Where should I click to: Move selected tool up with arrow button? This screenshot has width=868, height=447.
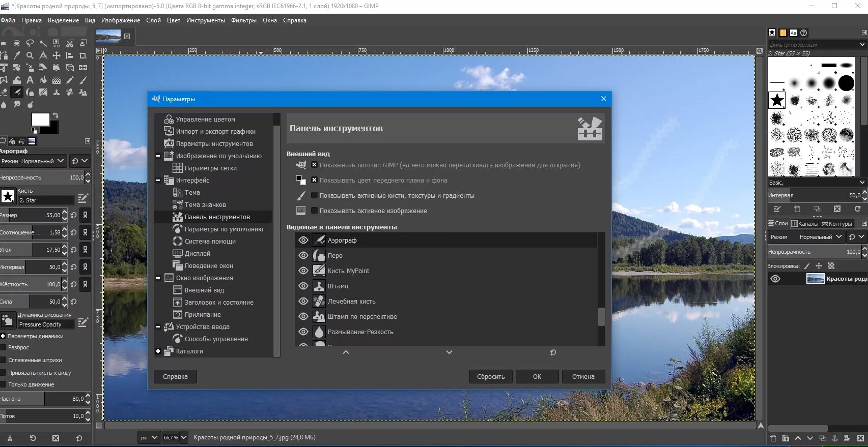[x=346, y=352]
